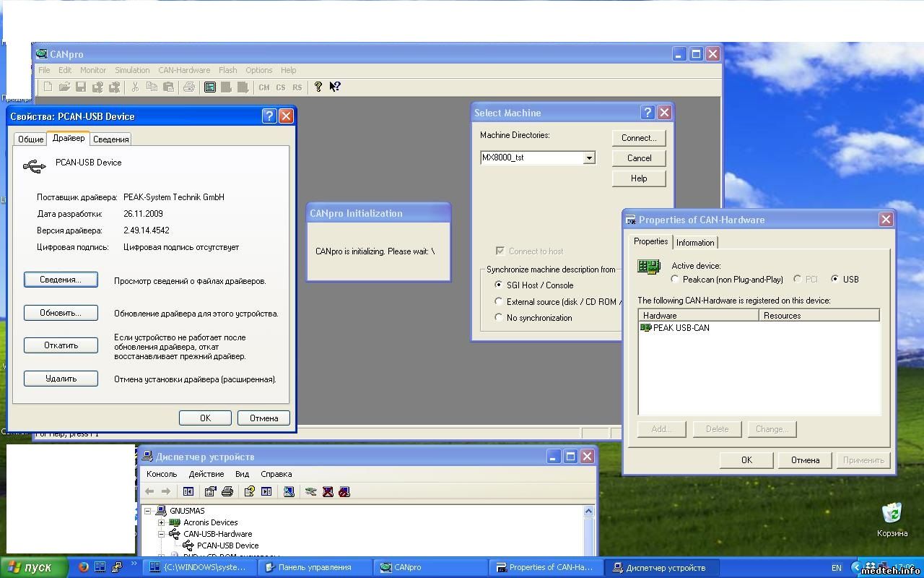Image resolution: width=924 pixels, height=578 pixels.
Task: Open the Machine Directories dropdown
Action: [x=589, y=158]
